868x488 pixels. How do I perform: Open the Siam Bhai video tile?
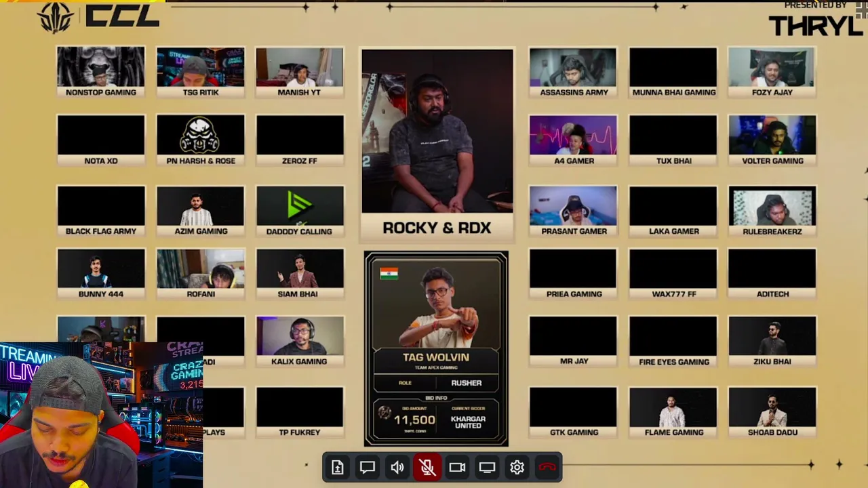click(x=300, y=274)
